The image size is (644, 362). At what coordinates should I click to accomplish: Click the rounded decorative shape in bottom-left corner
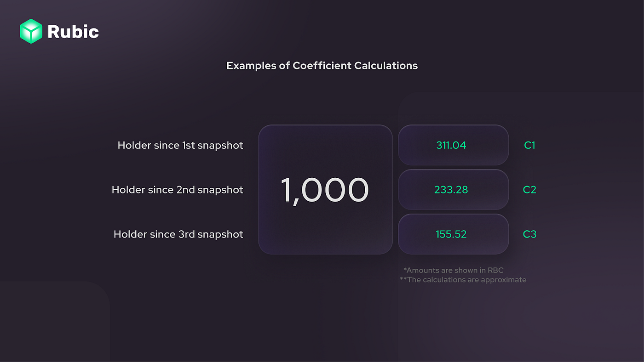click(x=55, y=322)
